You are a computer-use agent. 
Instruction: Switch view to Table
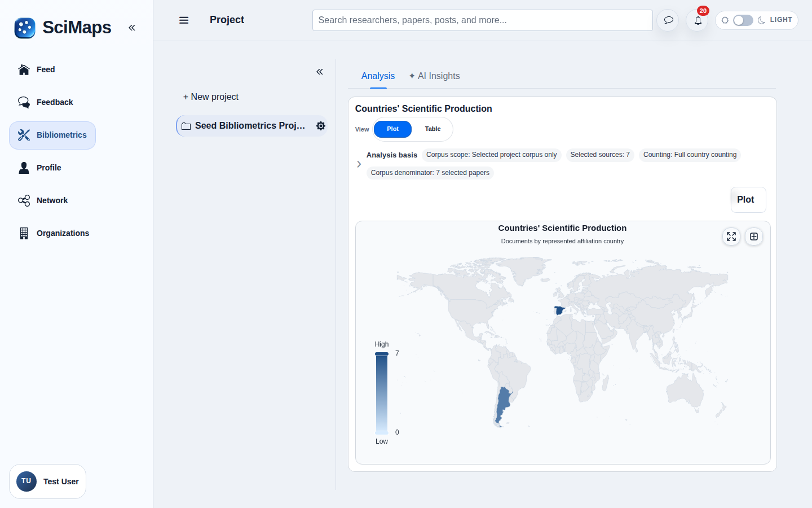[433, 129]
